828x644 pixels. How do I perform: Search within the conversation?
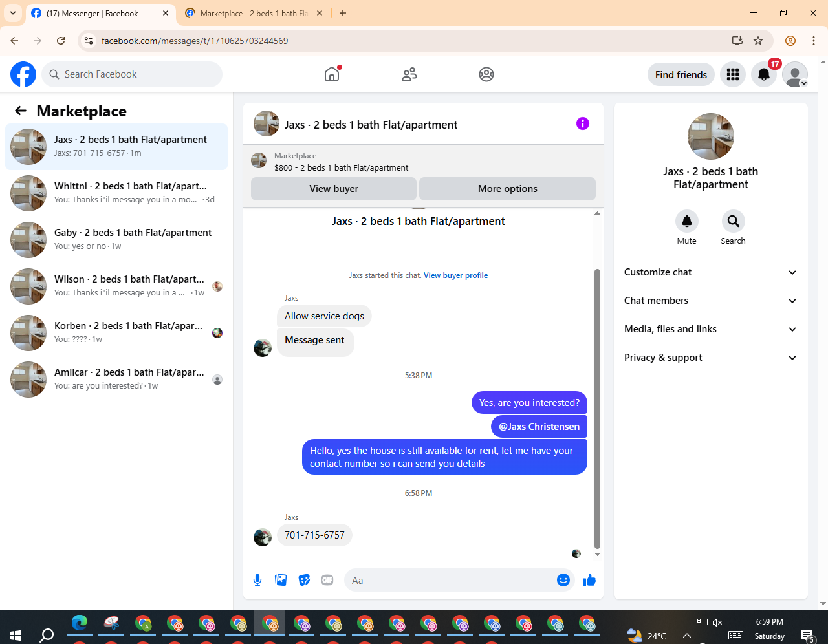coord(734,221)
